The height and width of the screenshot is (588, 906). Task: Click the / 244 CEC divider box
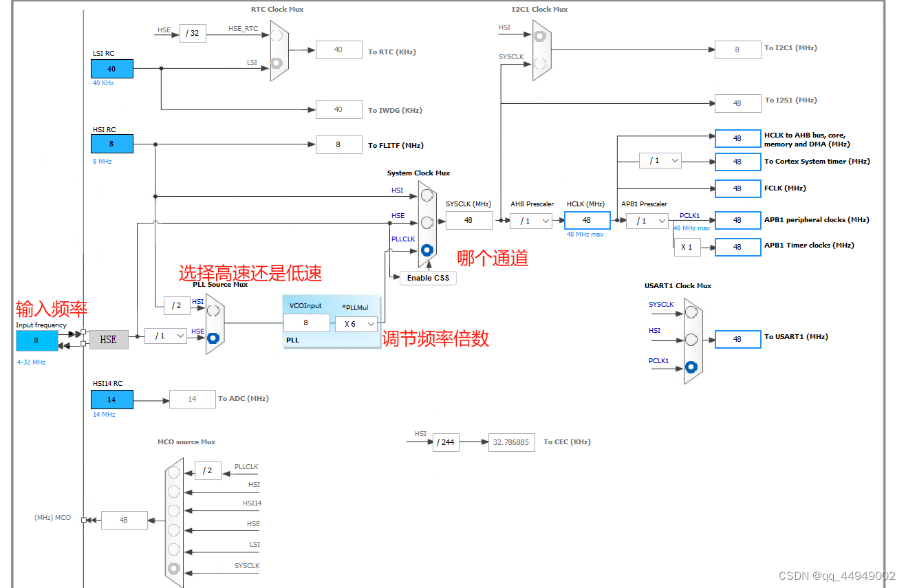(x=446, y=442)
